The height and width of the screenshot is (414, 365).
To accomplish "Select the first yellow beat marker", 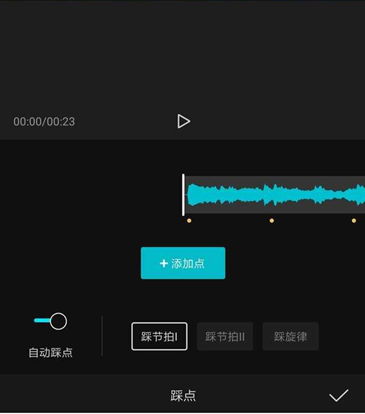I will [189, 221].
